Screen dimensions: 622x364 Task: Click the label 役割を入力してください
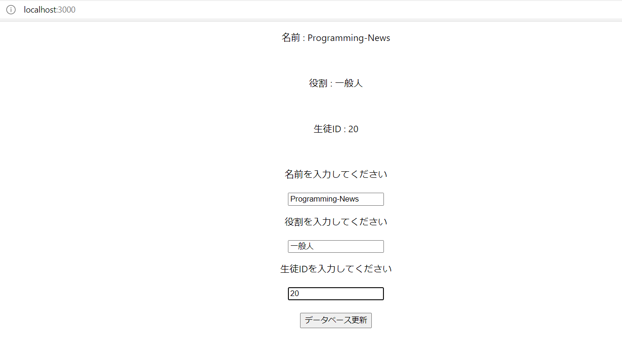336,222
